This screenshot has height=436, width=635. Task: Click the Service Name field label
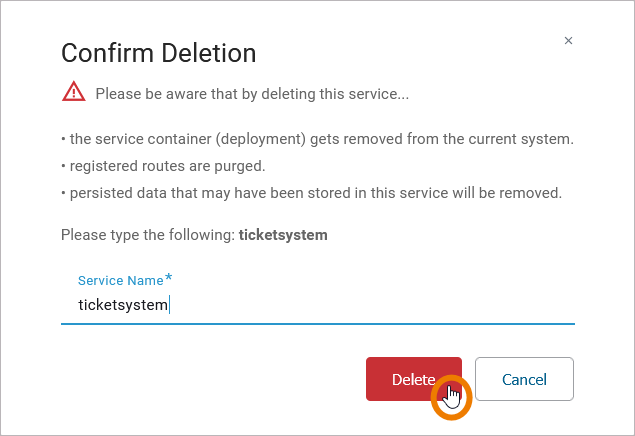120,281
